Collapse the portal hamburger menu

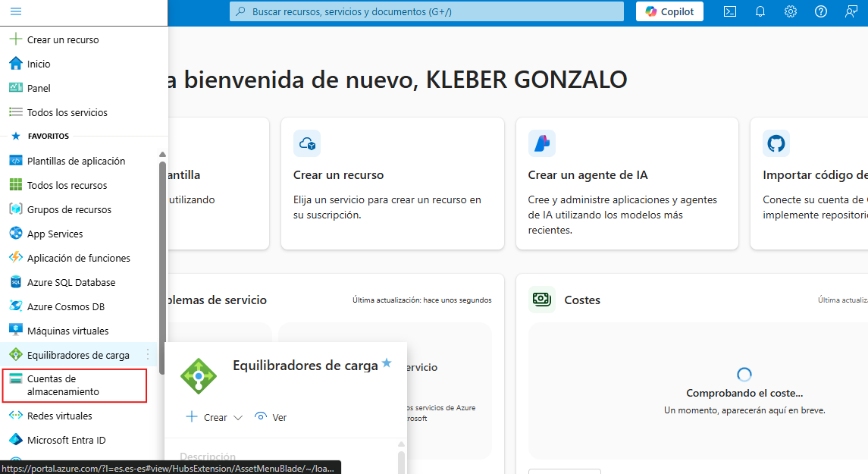(x=15, y=11)
